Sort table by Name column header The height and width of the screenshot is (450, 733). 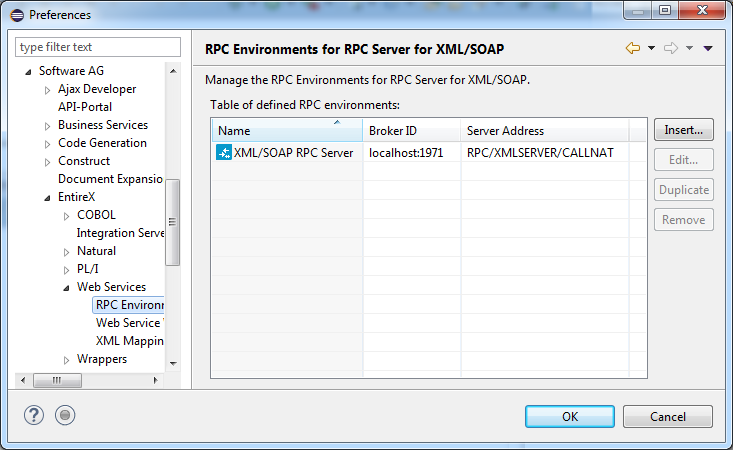pyautogui.click(x=287, y=130)
